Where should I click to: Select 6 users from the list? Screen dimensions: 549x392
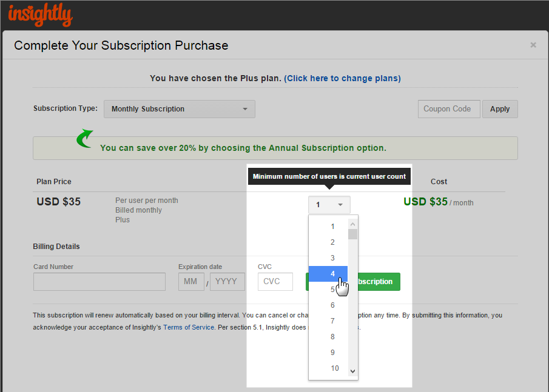click(328, 305)
